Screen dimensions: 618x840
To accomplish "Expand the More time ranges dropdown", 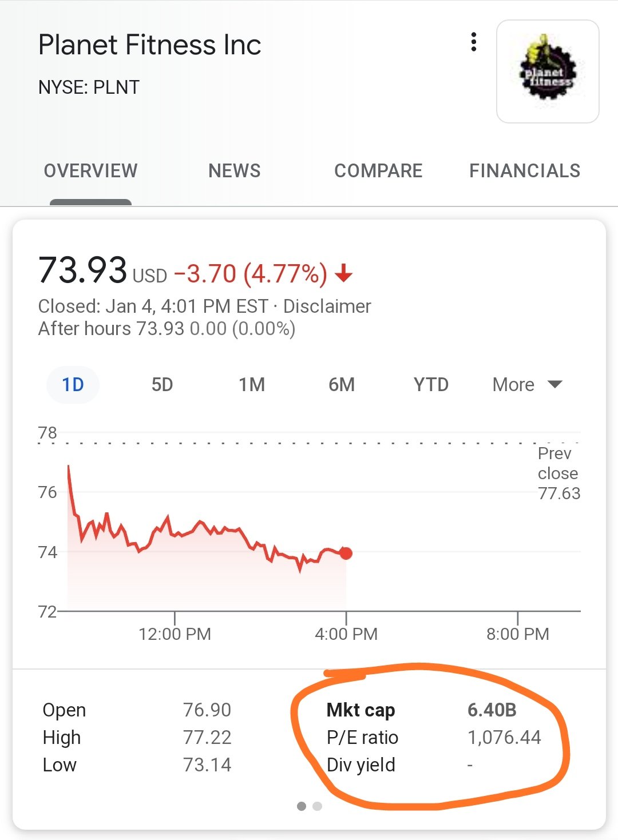I will coord(527,384).
